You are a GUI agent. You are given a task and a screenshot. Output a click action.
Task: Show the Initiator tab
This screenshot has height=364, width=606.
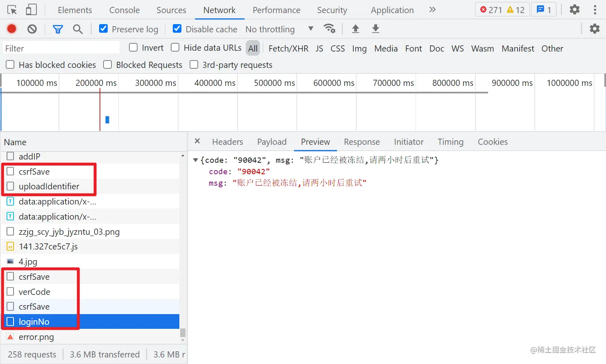point(409,142)
